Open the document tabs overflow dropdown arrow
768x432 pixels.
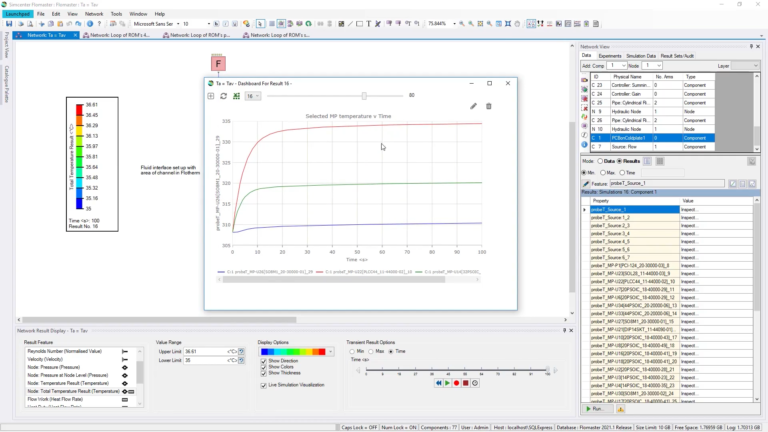pos(761,35)
